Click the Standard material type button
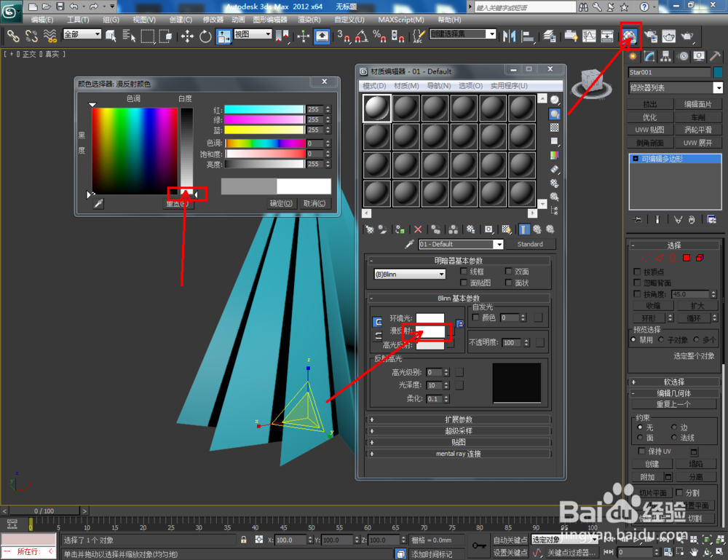Image resolution: width=728 pixels, height=560 pixels. pos(530,244)
